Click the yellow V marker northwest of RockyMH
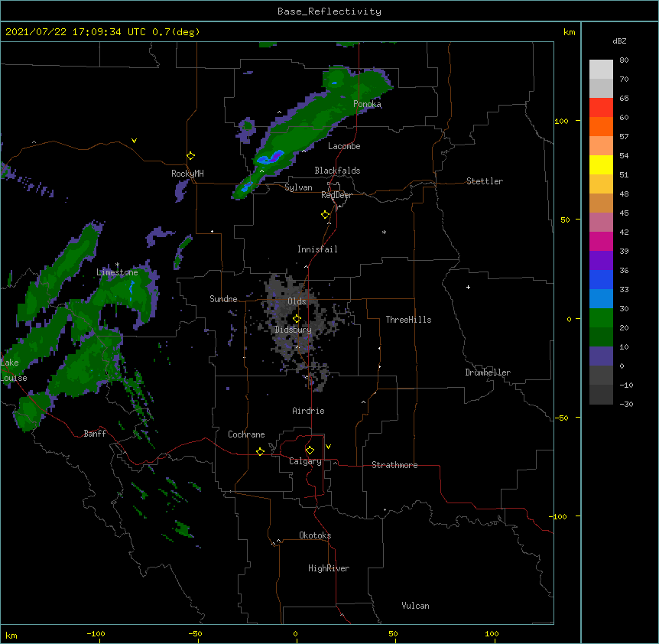659x644 pixels. click(134, 141)
